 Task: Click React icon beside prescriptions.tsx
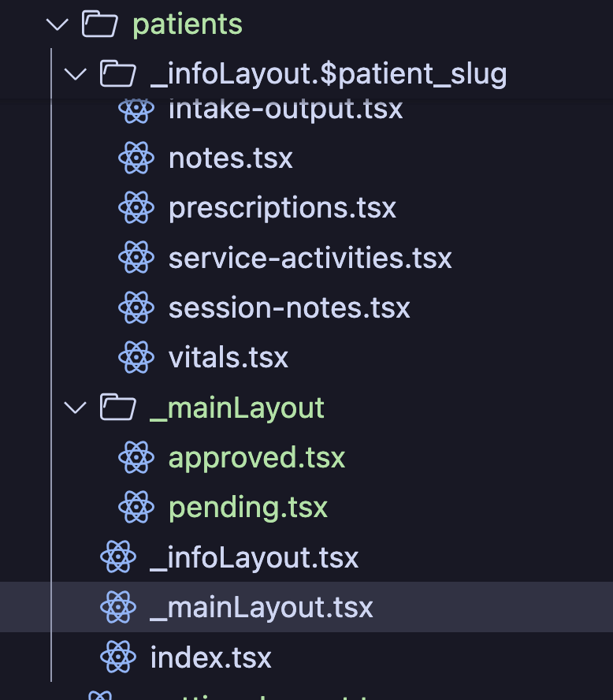click(136, 207)
